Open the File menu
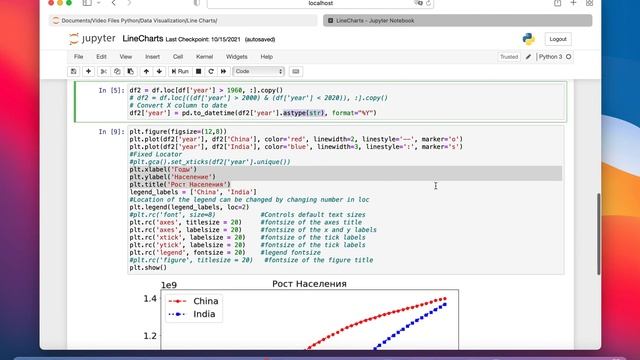 click(x=78, y=57)
